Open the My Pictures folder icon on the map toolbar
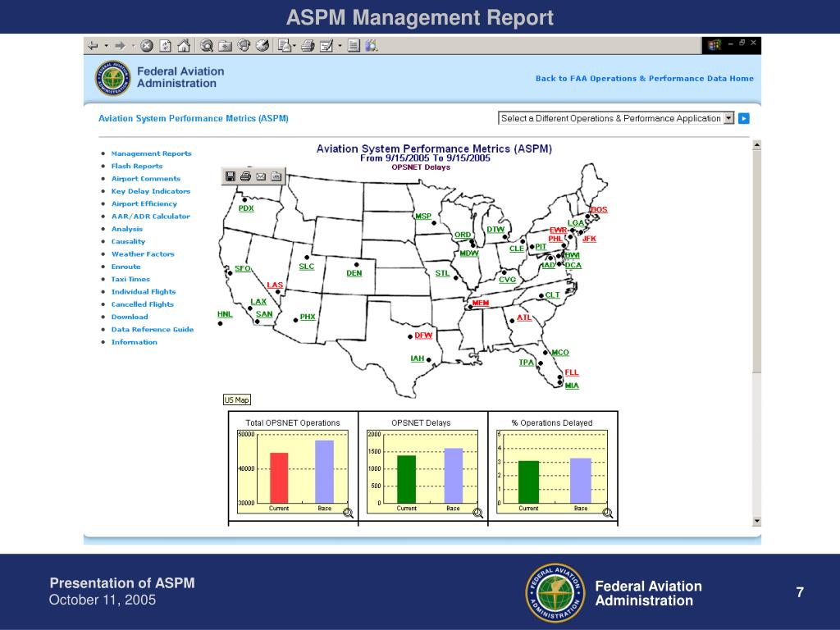 [x=276, y=176]
